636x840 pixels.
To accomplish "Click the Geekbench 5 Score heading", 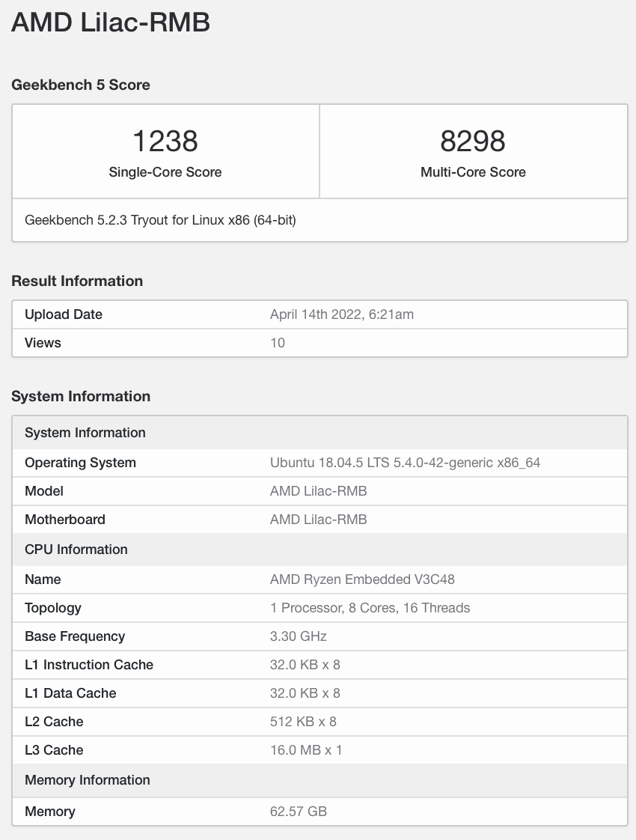I will click(x=80, y=85).
